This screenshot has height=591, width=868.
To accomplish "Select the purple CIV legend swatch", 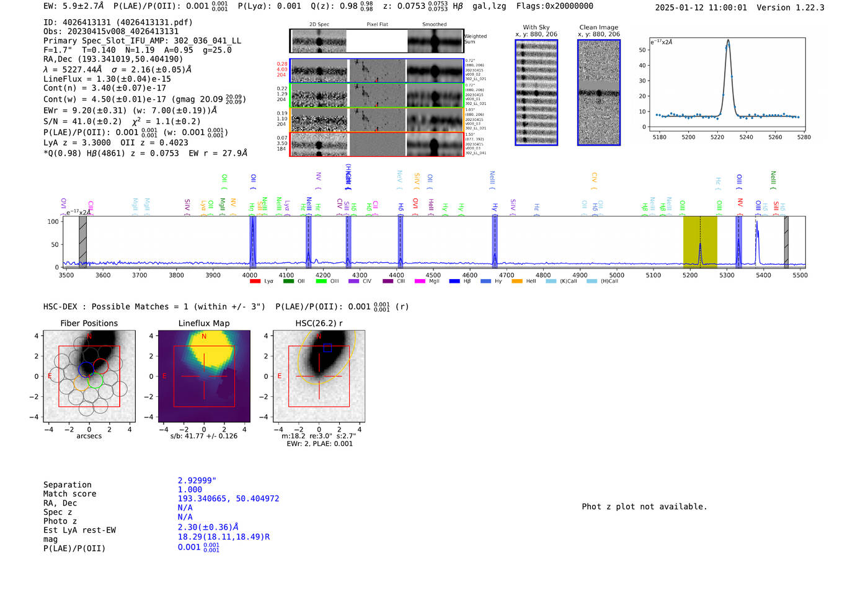I will coord(353,282).
